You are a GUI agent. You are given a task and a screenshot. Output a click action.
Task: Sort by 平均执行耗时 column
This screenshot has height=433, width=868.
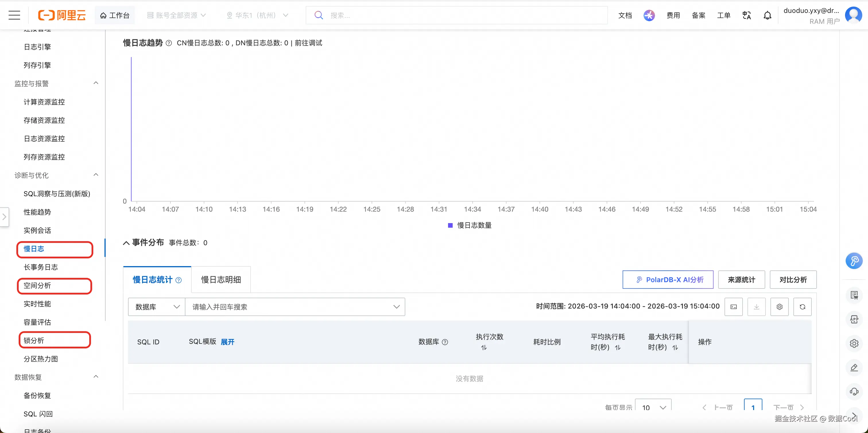pyautogui.click(x=618, y=348)
